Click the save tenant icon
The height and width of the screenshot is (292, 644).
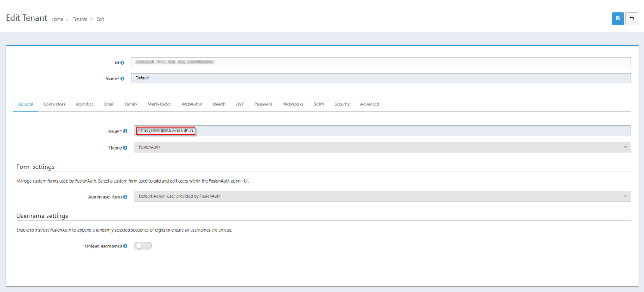click(618, 18)
